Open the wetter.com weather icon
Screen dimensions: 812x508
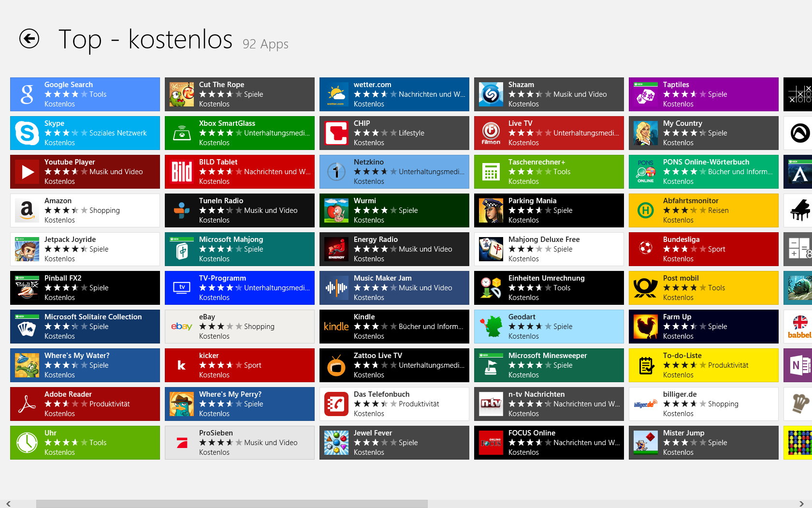(x=336, y=94)
